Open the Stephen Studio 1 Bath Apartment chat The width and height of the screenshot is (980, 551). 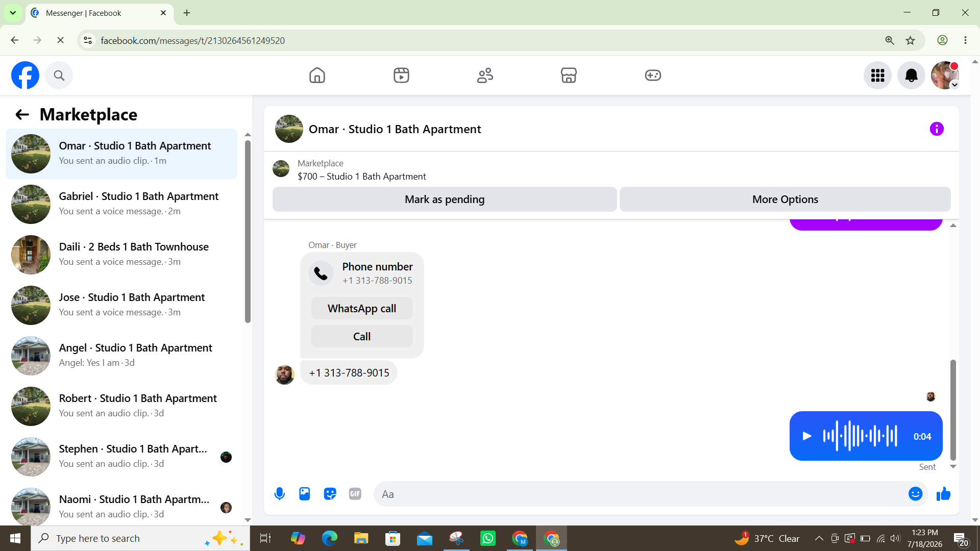pyautogui.click(x=121, y=457)
